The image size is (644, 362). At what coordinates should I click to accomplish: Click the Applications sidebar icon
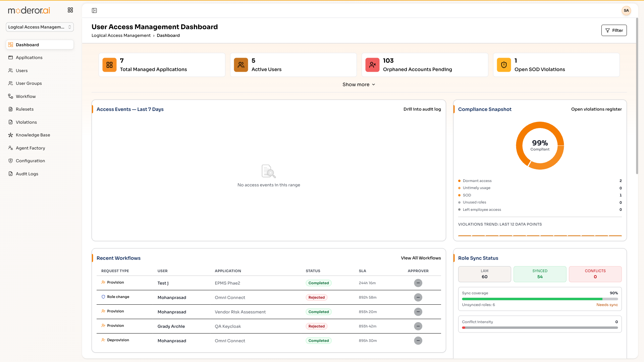click(11, 58)
